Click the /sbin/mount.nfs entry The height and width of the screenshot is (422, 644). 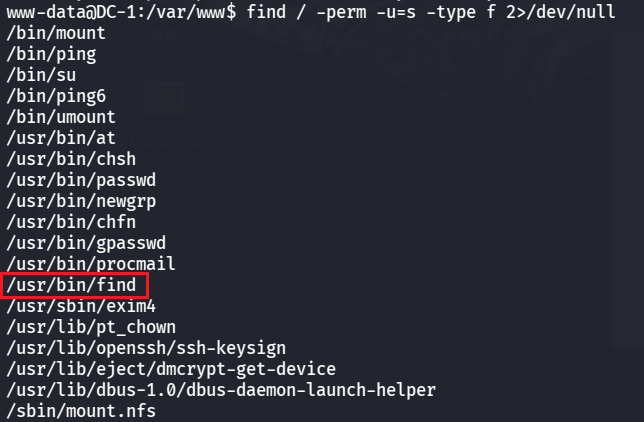(81, 411)
